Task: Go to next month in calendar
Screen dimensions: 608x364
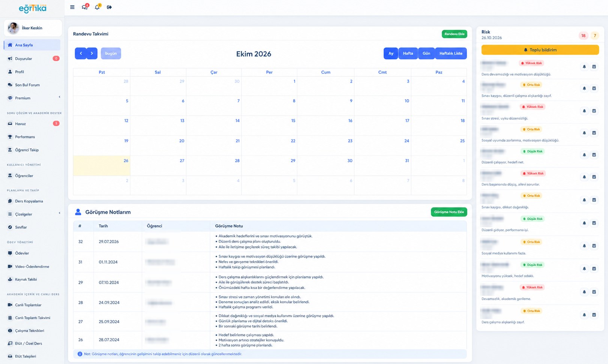Action: (92, 53)
